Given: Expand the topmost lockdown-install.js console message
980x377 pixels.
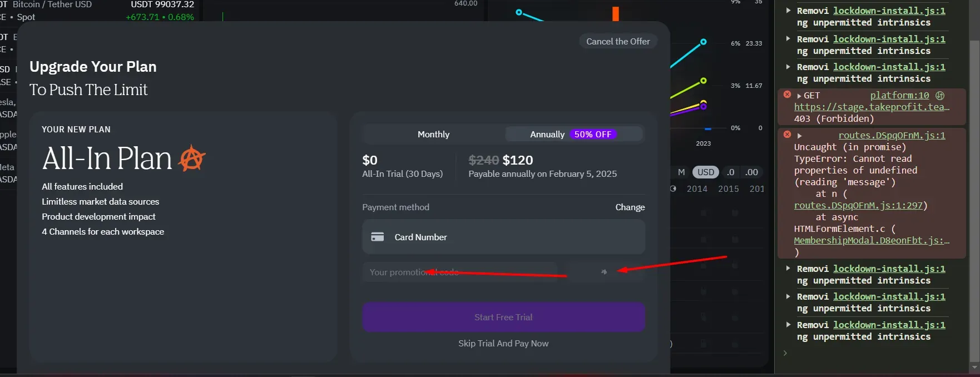Looking at the screenshot, I should pyautogui.click(x=788, y=11).
